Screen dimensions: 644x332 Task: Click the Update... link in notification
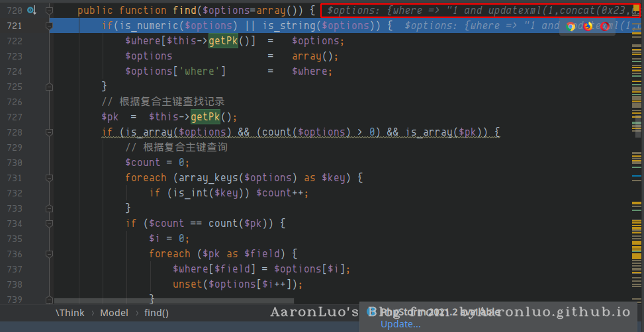(400, 324)
